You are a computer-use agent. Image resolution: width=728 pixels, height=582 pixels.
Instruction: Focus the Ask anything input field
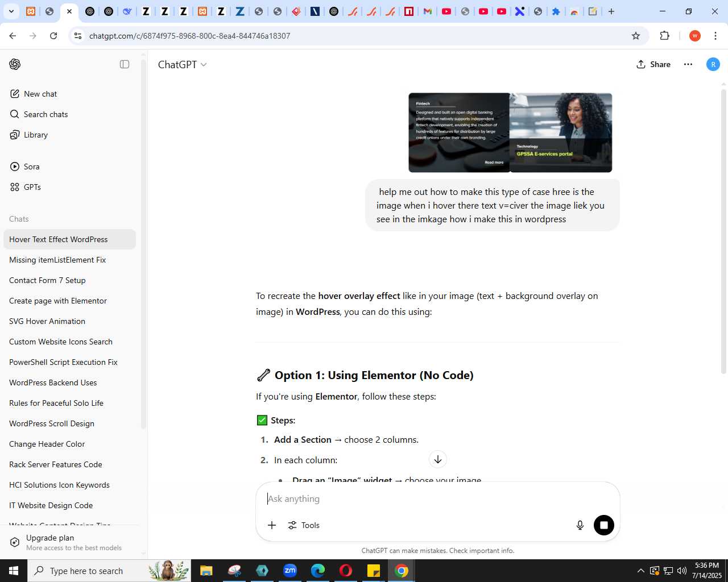click(438, 498)
